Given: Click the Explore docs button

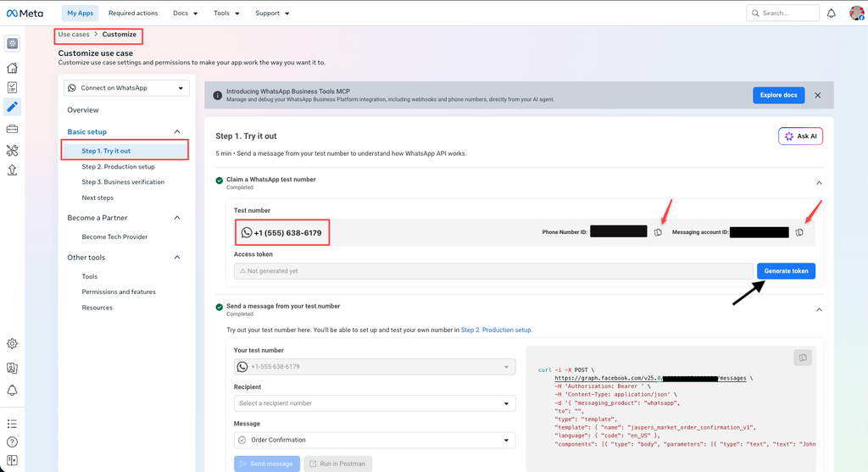Looking at the screenshot, I should (x=778, y=95).
